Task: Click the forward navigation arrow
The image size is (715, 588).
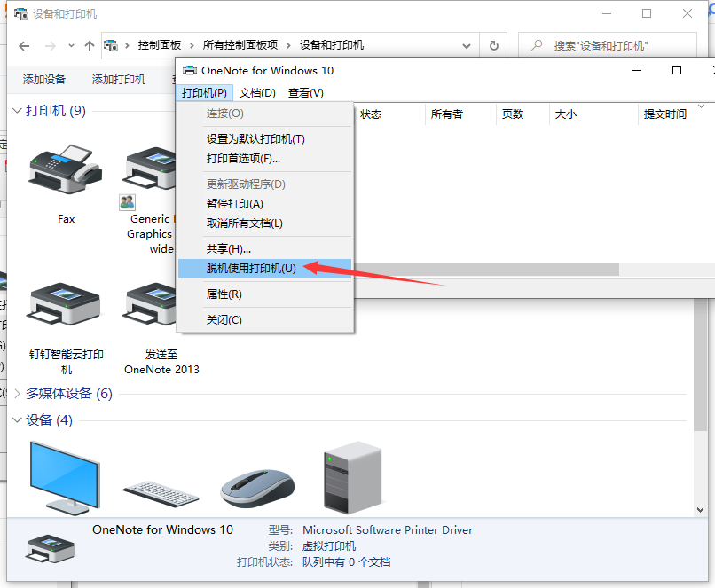Action: [x=51, y=45]
